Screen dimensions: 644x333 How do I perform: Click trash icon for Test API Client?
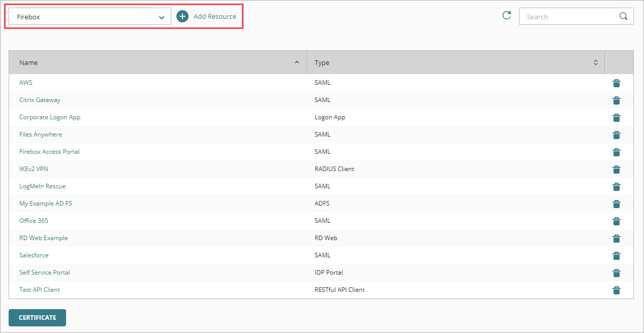(x=617, y=290)
